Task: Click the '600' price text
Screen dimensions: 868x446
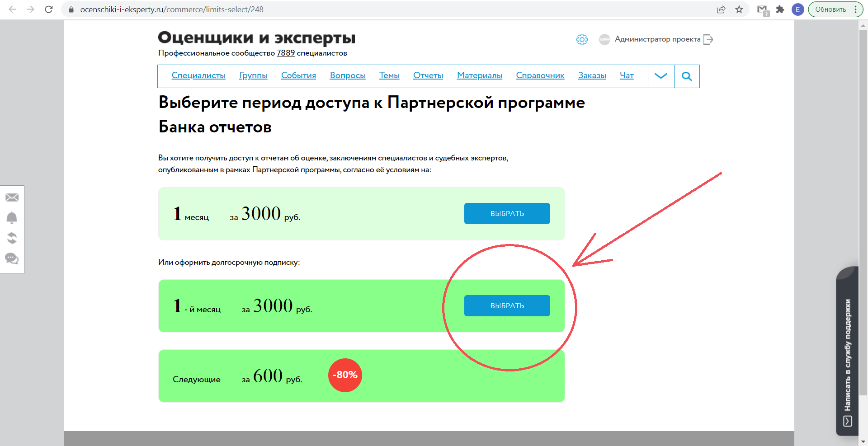Action: click(268, 376)
